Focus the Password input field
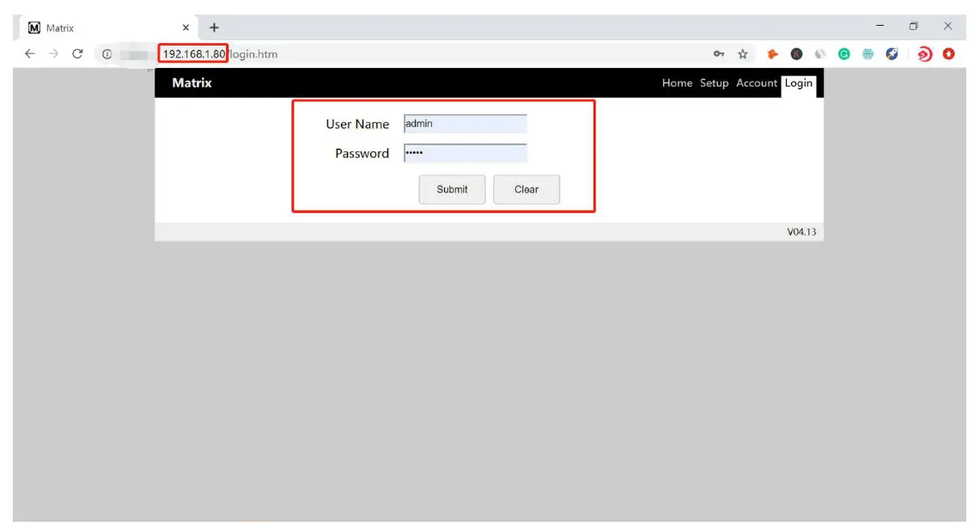Screen dimensions: 980x526 465,153
